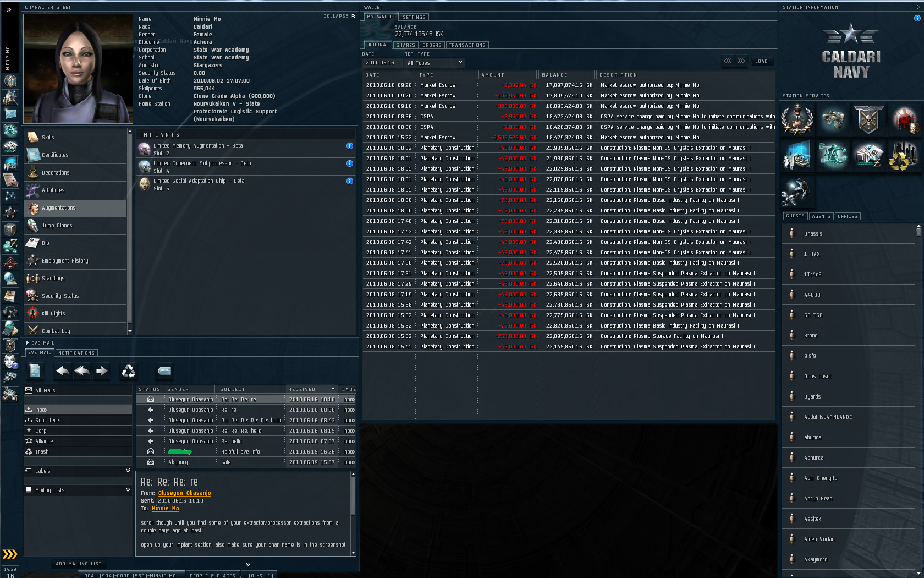Show info for Limited Memory Augmentation implant

click(x=349, y=146)
